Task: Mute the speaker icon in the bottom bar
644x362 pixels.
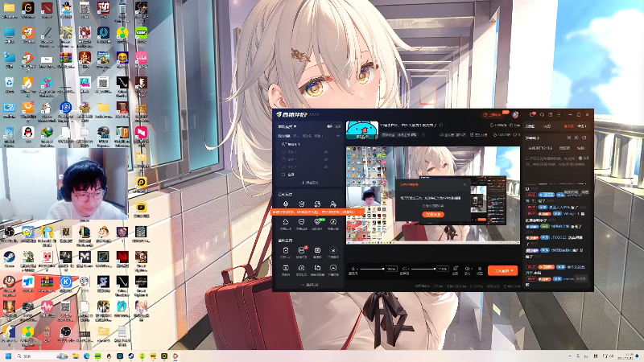Action: point(404,269)
